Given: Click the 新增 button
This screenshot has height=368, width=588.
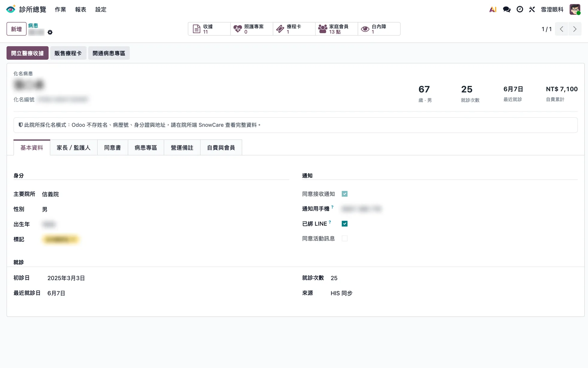Looking at the screenshot, I should point(16,29).
